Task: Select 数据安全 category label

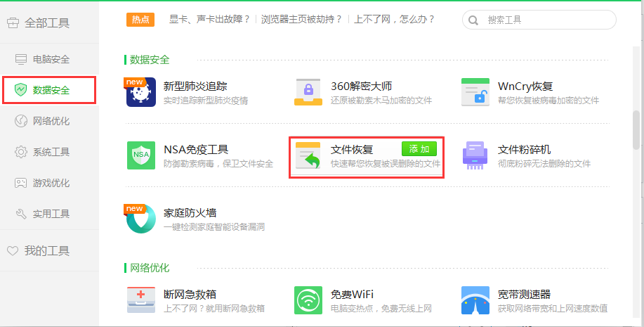Action: [x=51, y=90]
